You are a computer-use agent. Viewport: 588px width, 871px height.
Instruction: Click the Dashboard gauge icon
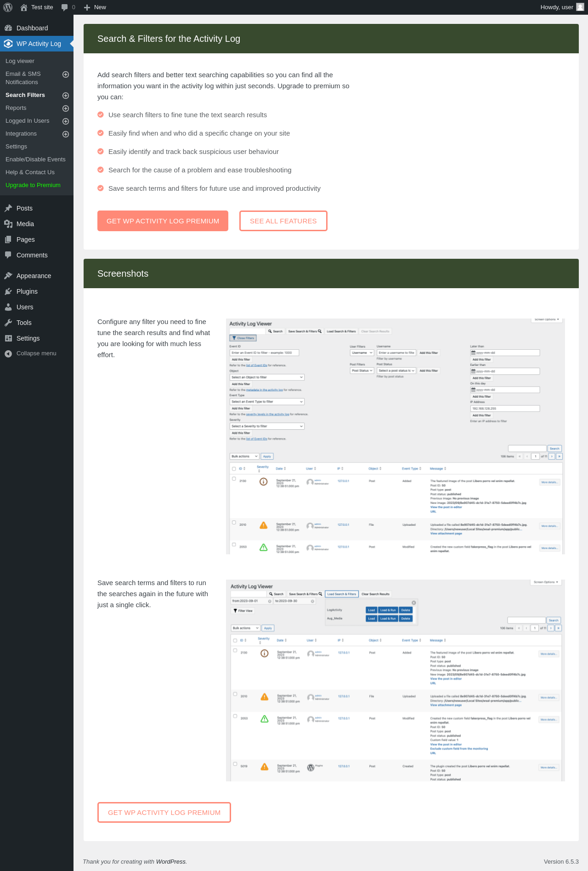click(x=8, y=28)
